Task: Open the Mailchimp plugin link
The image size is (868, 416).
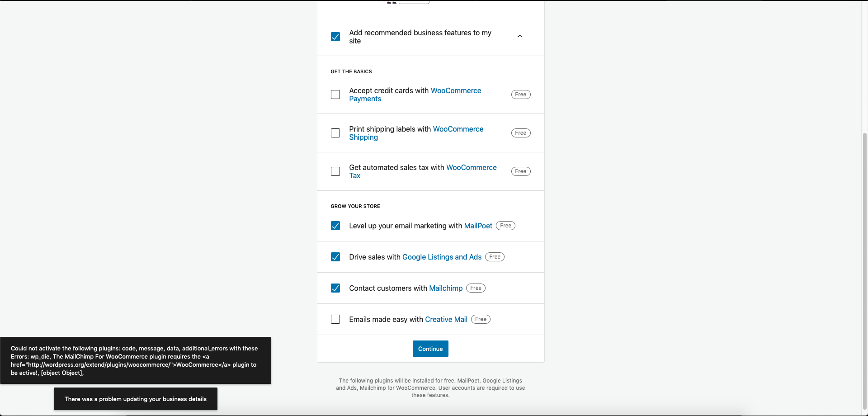Action: point(445,288)
